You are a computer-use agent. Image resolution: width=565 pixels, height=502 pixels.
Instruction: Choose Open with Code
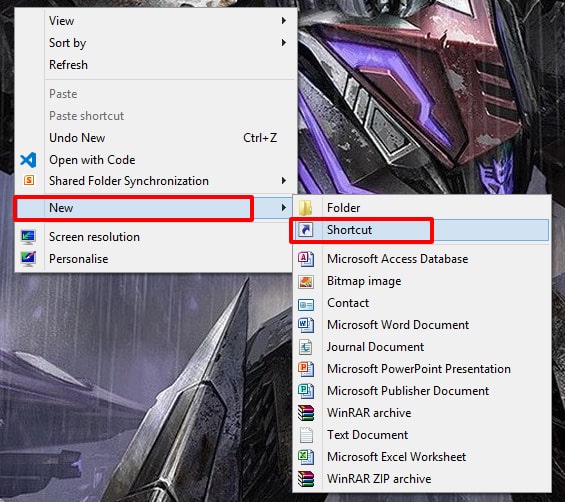pyautogui.click(x=156, y=160)
